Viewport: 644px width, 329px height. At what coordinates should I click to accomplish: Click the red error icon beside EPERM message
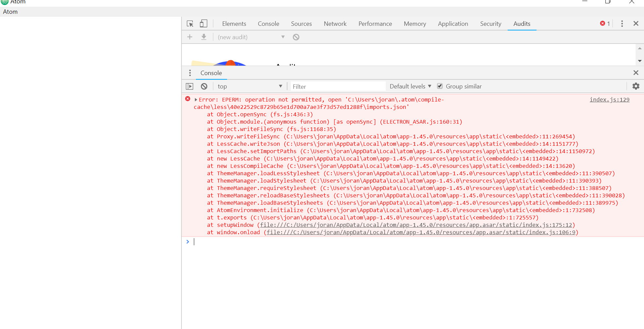click(188, 99)
